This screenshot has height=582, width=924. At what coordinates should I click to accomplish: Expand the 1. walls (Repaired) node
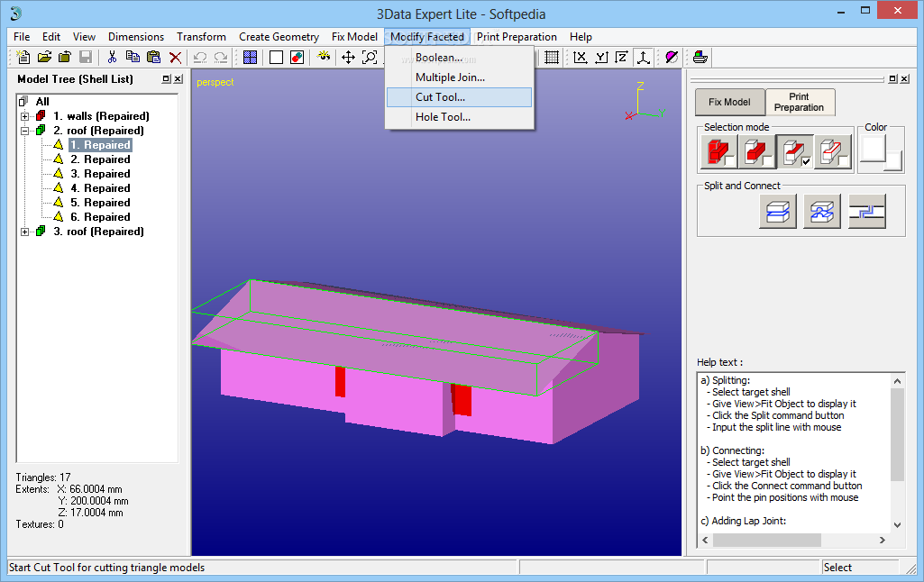coord(24,116)
